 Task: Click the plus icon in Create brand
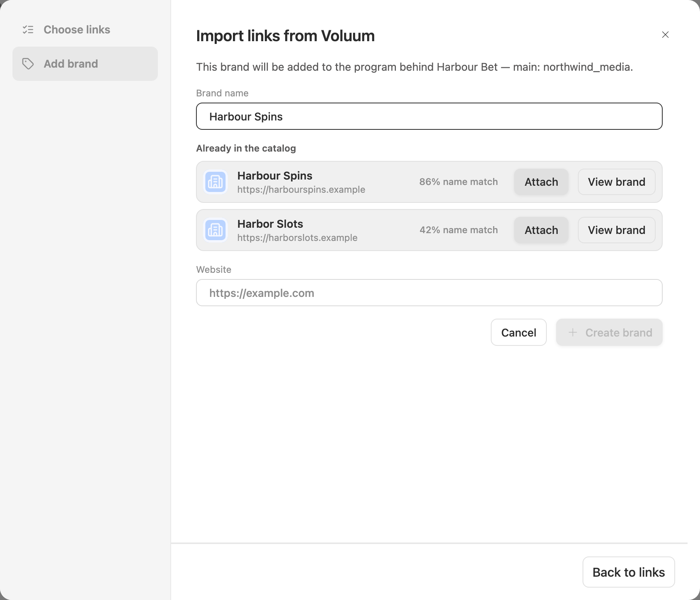(572, 332)
